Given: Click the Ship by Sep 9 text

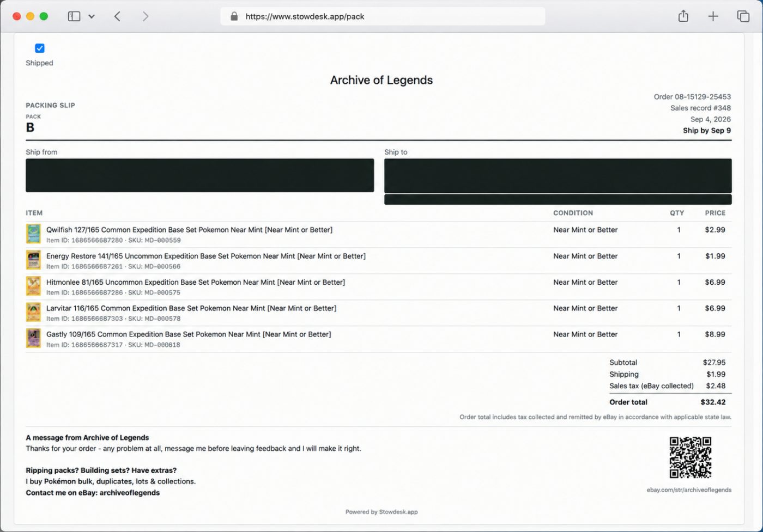Looking at the screenshot, I should [x=707, y=131].
